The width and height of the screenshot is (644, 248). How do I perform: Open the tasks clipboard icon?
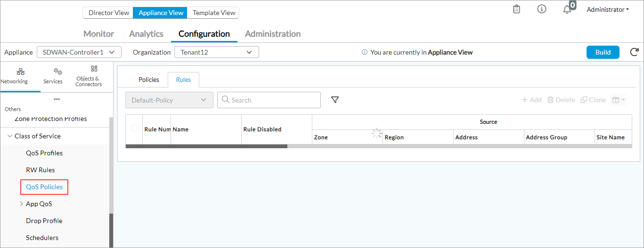[x=516, y=9]
